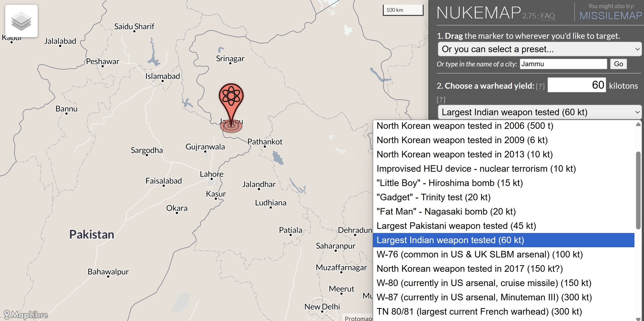Viewport: 644px width, 321px height.
Task: Select North Korean weapon tested in 2017 (150 kt?)
Action: pyautogui.click(x=504, y=269)
